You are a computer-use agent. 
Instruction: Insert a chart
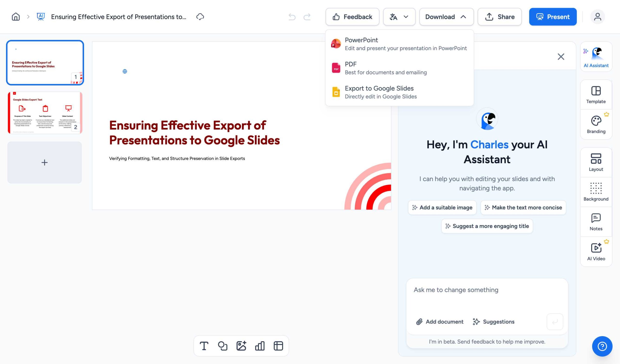pos(260,346)
